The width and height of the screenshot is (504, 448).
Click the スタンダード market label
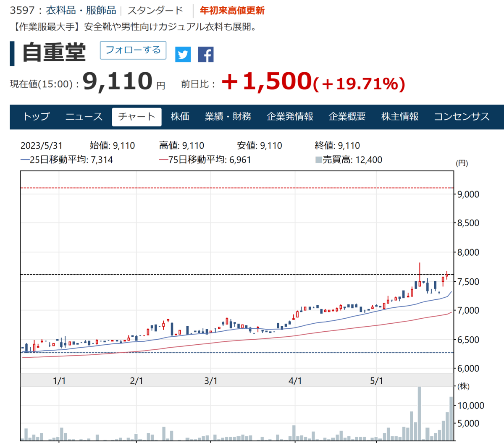155,10
